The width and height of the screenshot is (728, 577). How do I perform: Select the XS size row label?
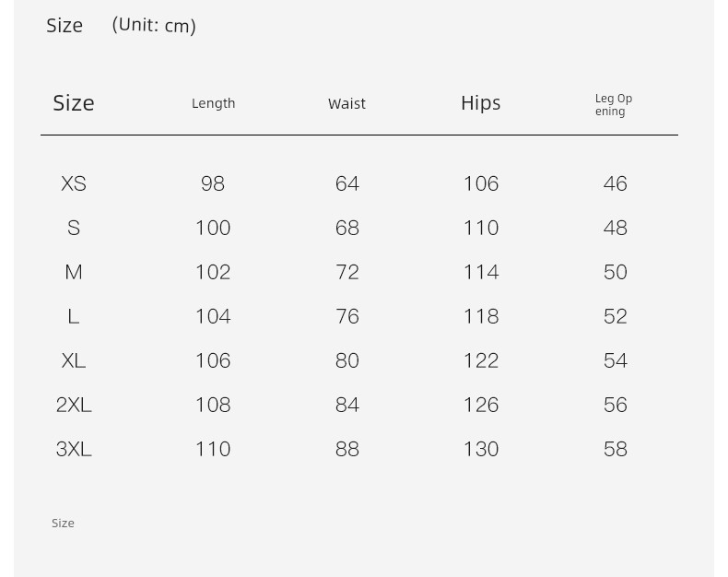coord(74,183)
